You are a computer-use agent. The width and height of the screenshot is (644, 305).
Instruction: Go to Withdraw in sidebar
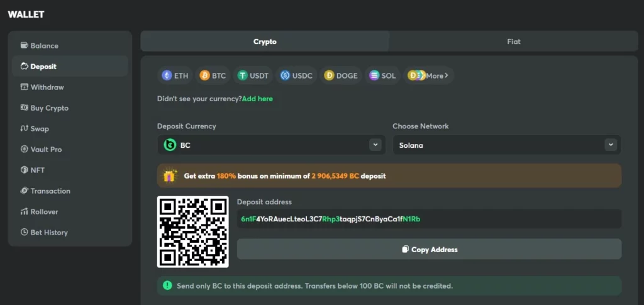coord(70,87)
